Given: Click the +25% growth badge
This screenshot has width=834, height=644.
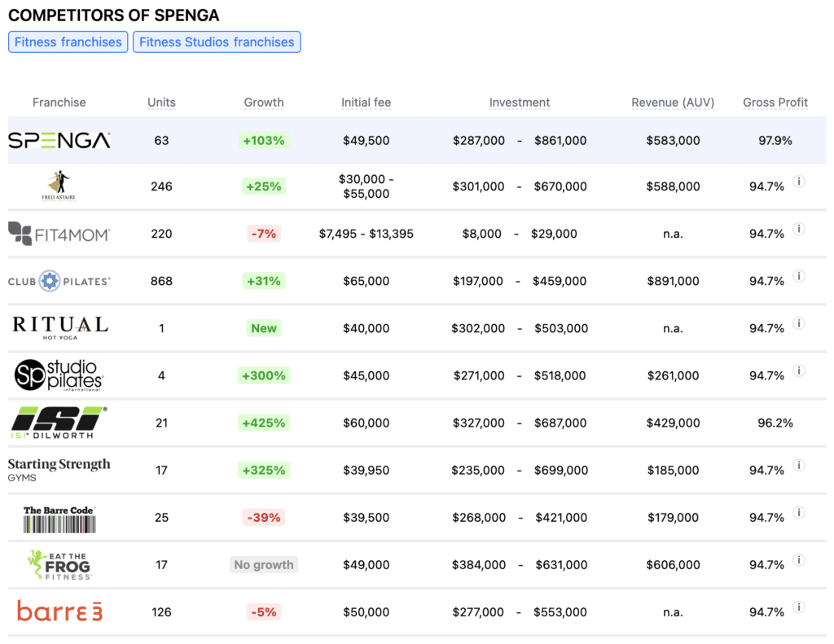Looking at the screenshot, I should click(264, 186).
